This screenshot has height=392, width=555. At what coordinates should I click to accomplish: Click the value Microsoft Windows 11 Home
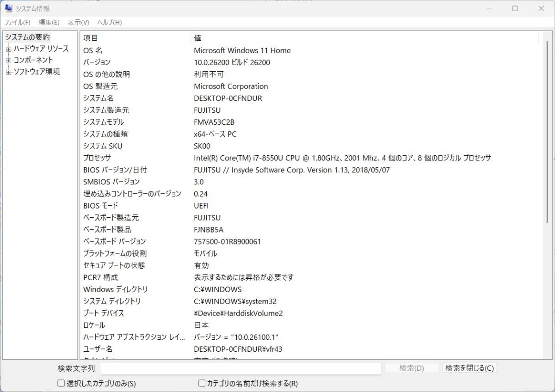click(x=242, y=50)
